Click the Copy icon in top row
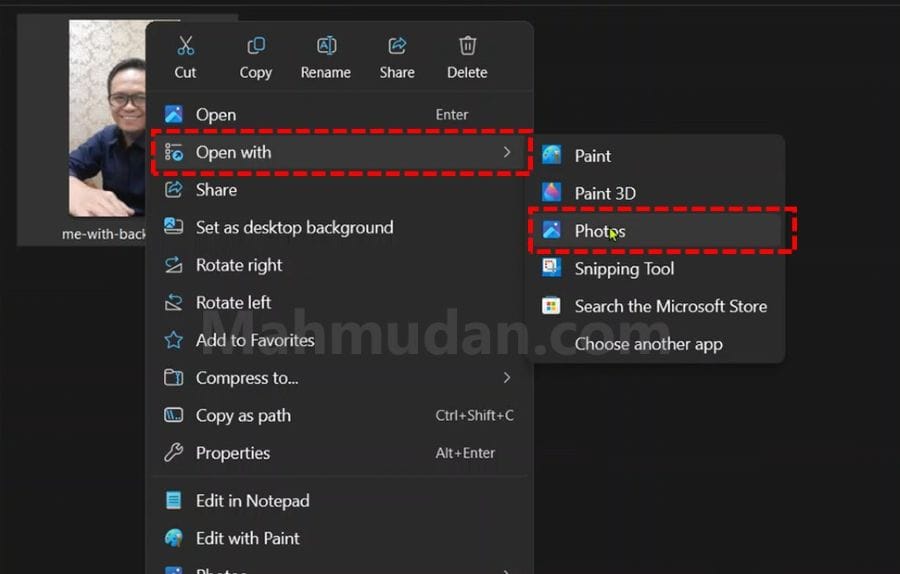 [256, 46]
